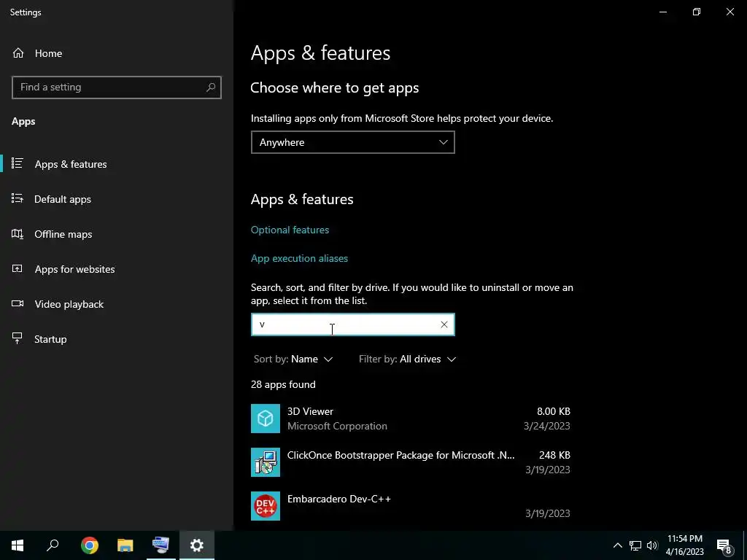The width and height of the screenshot is (747, 560).
Task: Open Apps & features sidebar section
Action: click(71, 164)
